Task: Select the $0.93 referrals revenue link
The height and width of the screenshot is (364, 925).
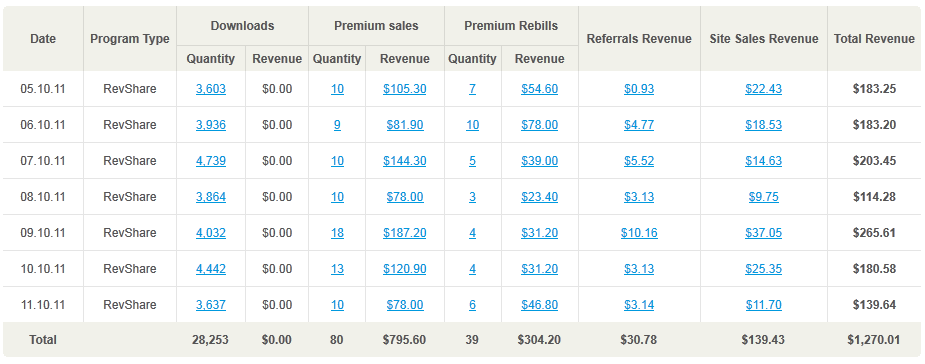Action: [x=639, y=89]
